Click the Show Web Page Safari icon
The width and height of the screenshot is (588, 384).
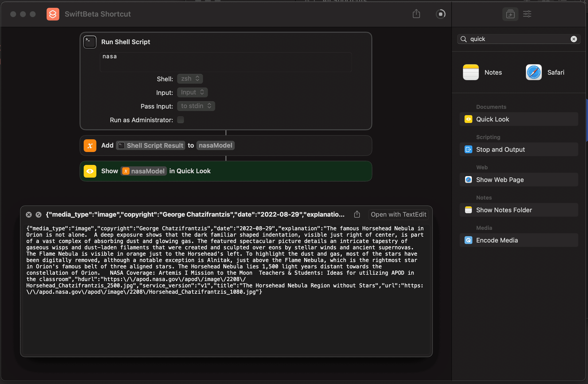[468, 180]
